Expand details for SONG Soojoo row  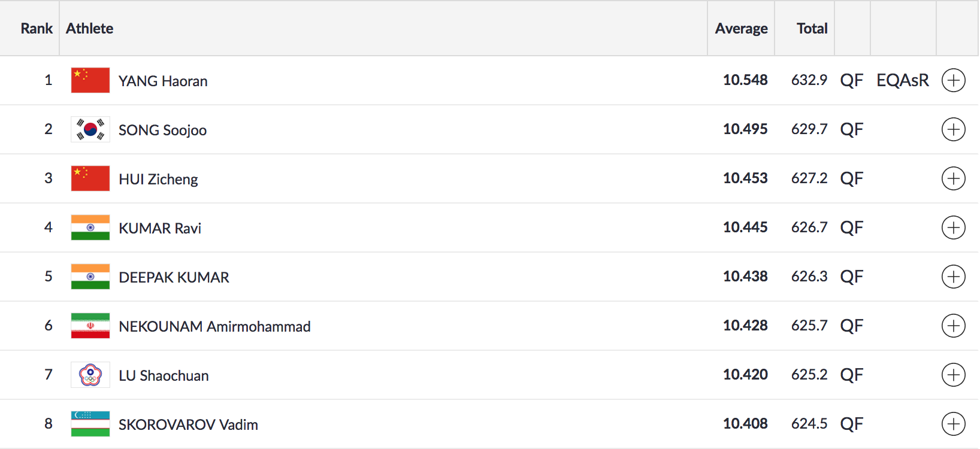953,129
